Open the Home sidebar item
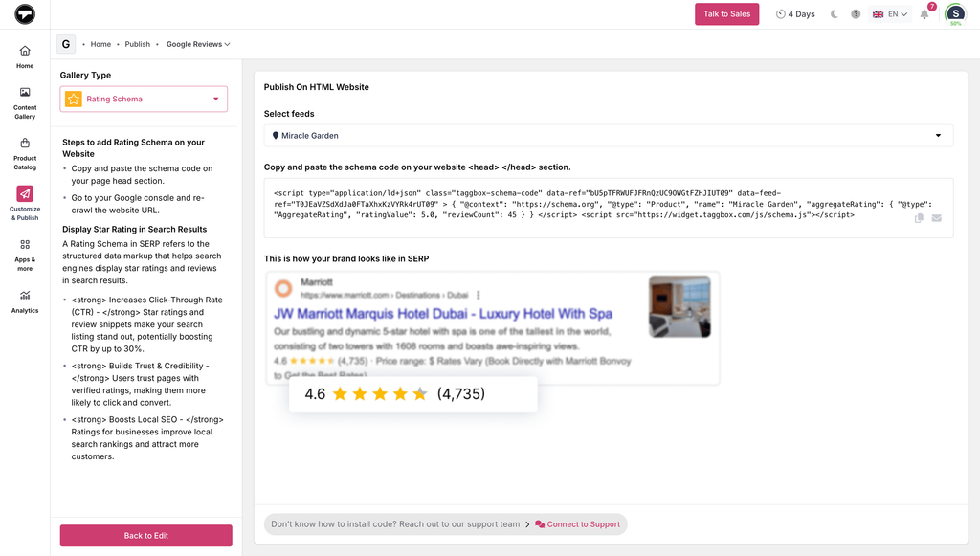 [25, 56]
